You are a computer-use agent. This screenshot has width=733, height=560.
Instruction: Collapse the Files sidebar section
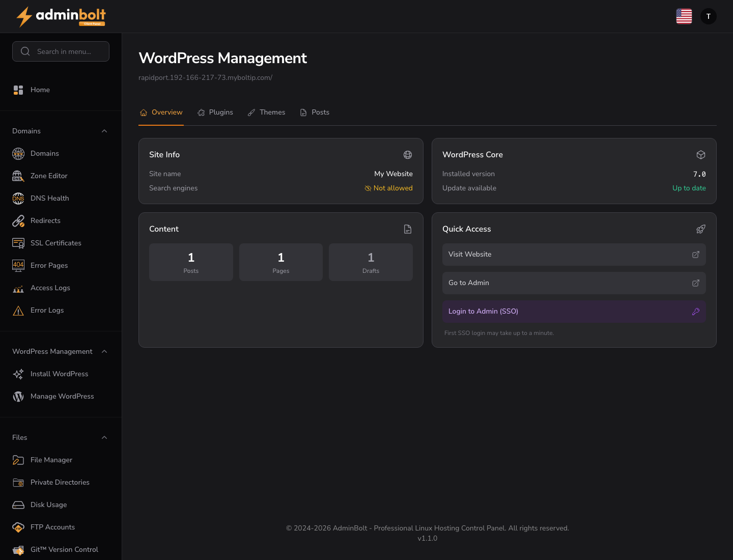point(104,437)
